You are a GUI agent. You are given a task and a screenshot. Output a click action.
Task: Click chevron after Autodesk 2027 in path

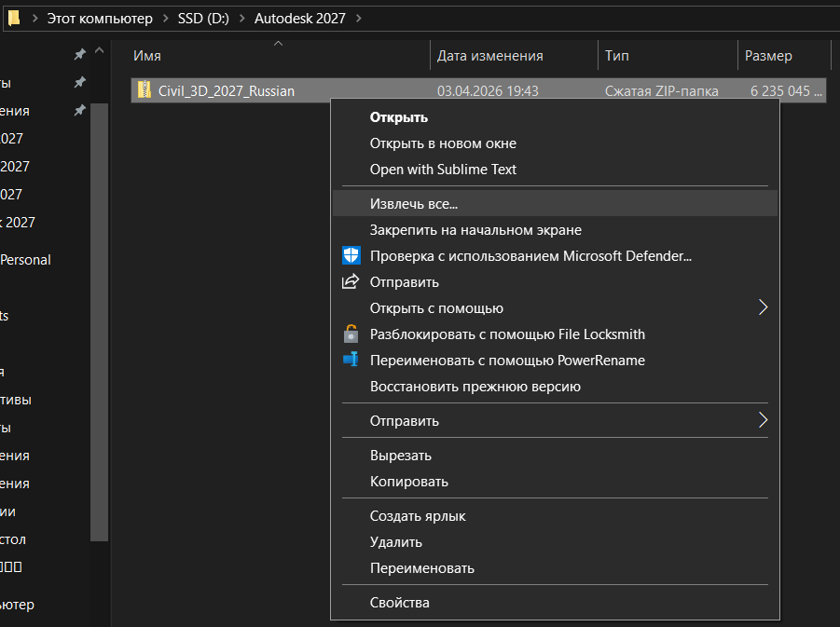tap(359, 19)
